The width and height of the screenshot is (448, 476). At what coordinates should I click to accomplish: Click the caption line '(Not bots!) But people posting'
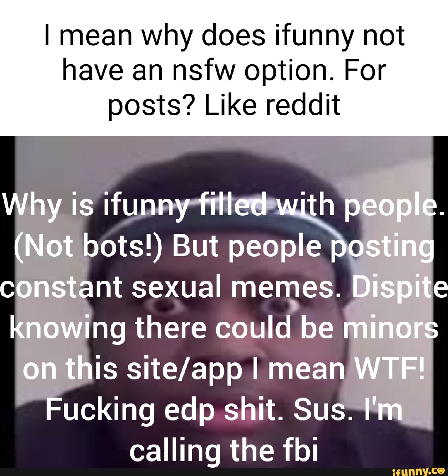coord(224,247)
